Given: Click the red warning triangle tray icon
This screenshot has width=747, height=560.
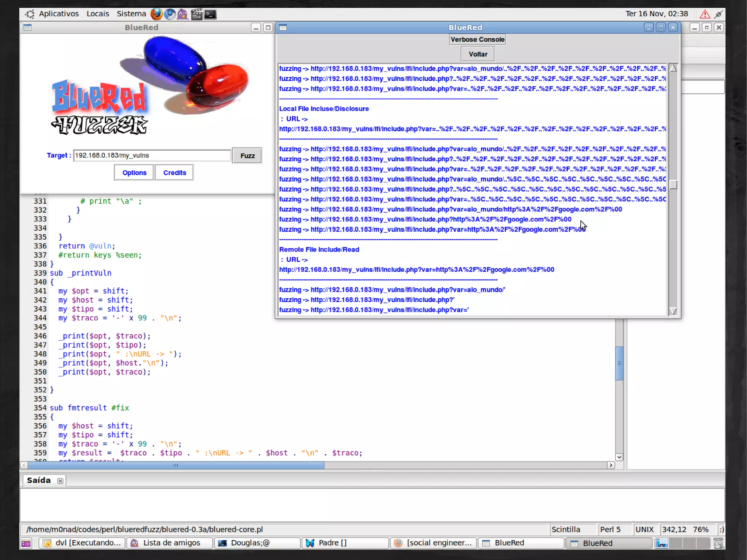Looking at the screenshot, I should click(705, 14).
